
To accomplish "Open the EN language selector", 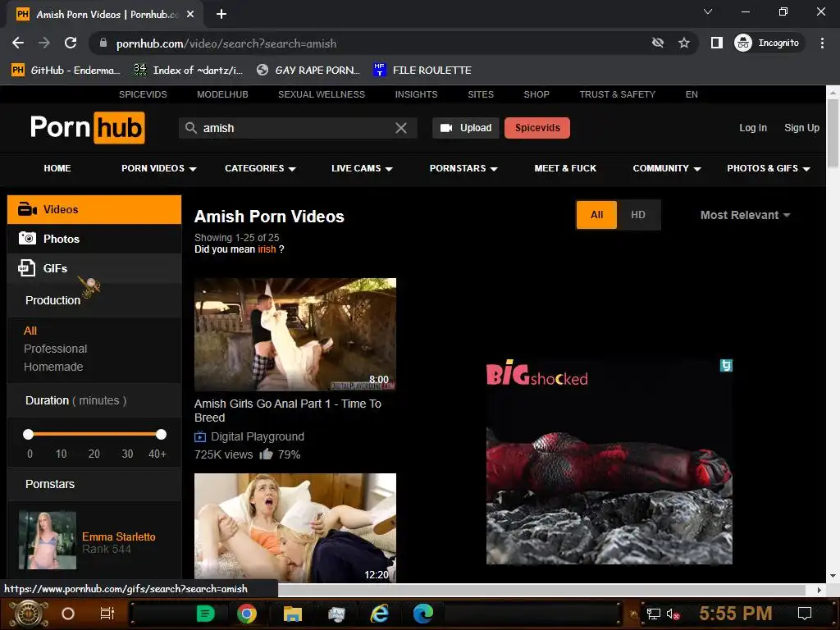I will point(692,94).
